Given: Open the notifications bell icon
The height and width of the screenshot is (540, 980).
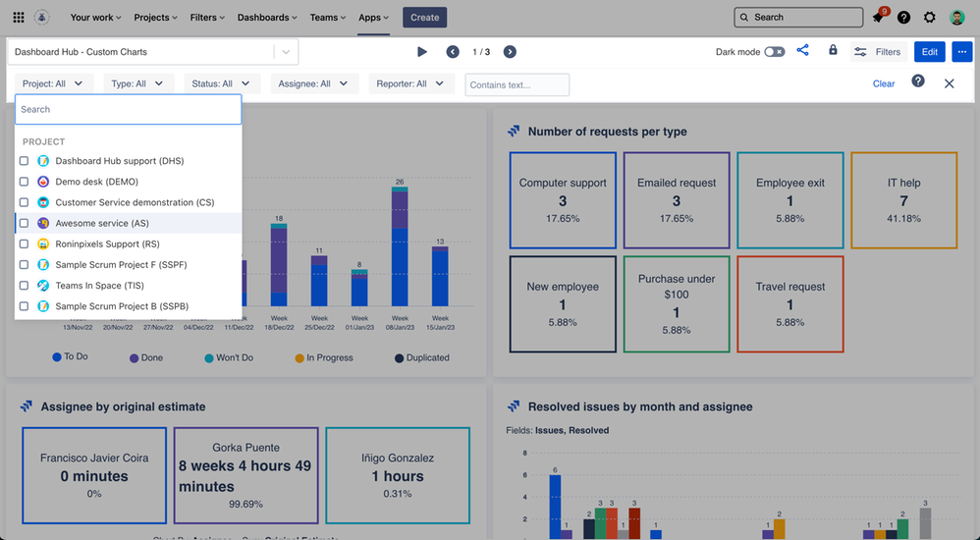Looking at the screenshot, I should click(x=878, y=18).
